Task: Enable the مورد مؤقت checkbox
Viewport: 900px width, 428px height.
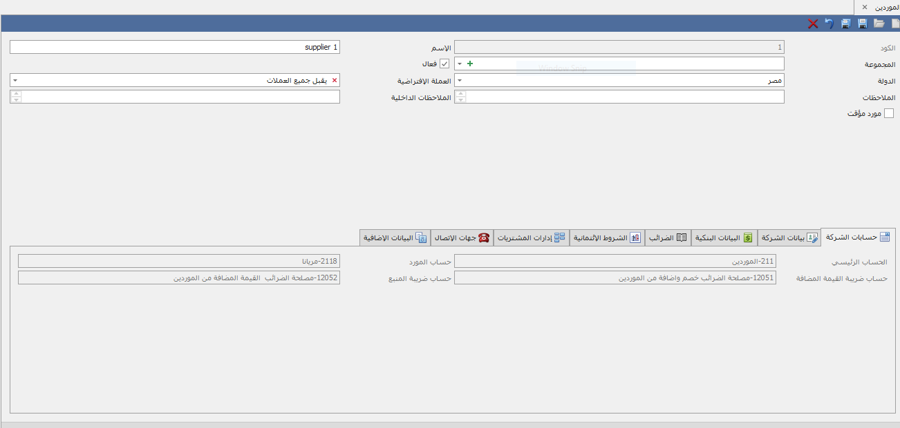Action: pos(888,114)
